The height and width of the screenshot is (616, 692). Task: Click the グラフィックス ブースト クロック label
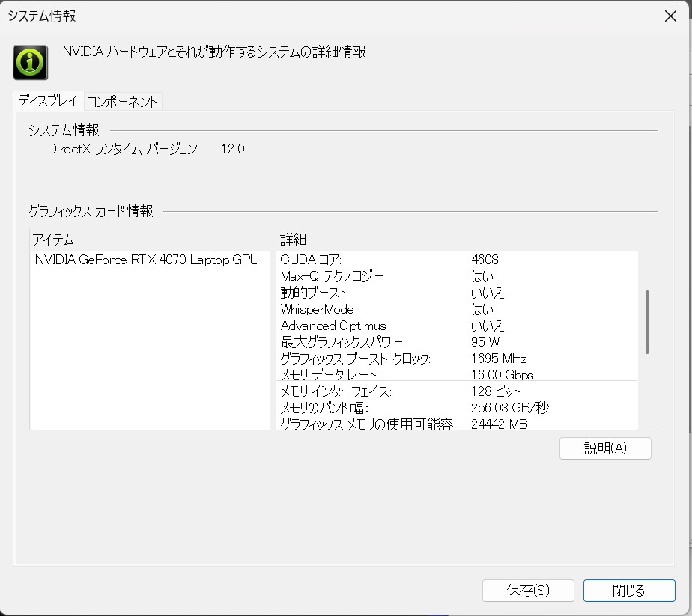coord(355,359)
